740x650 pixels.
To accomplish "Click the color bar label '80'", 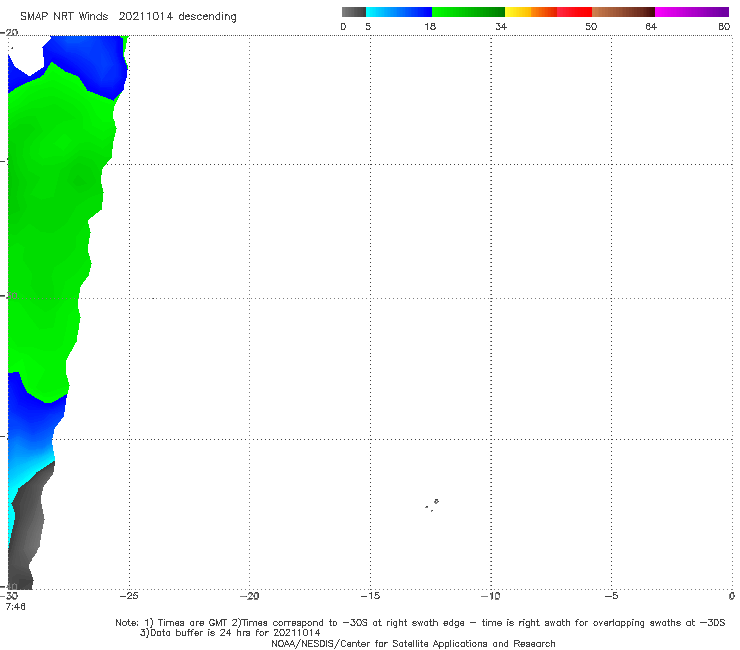I will (x=724, y=26).
